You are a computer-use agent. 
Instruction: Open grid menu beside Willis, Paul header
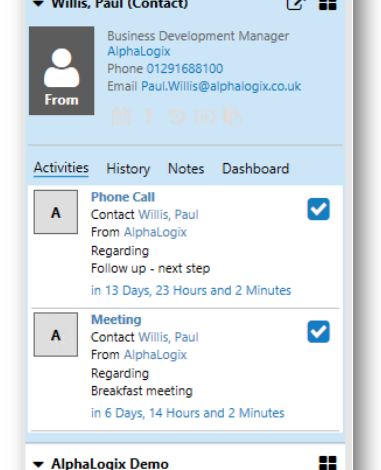328,5
